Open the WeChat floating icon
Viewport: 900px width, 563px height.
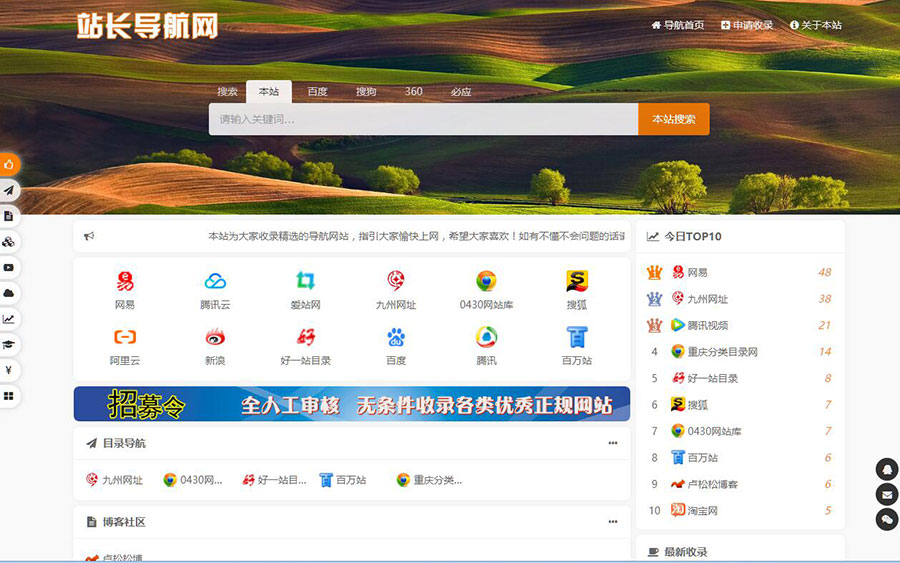click(886, 519)
